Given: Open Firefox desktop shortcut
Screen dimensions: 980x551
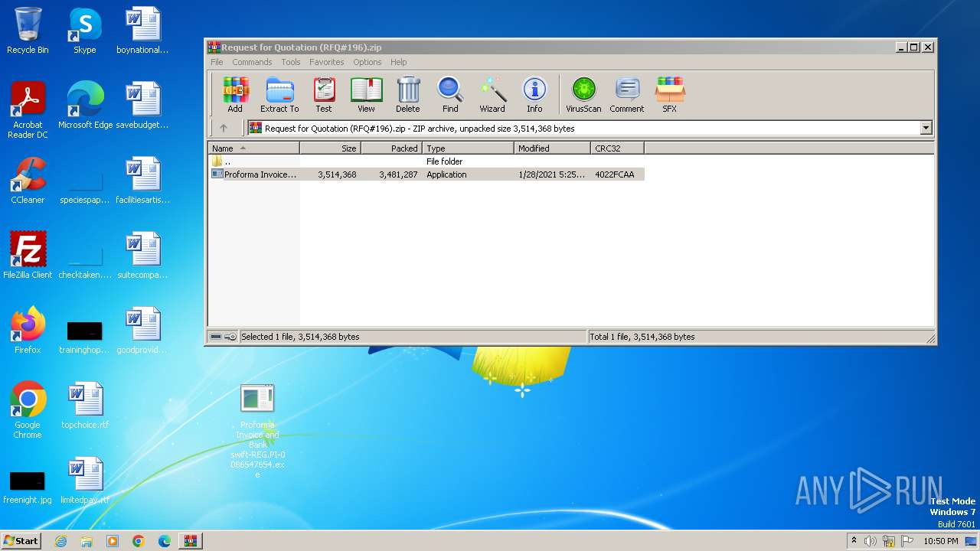Looking at the screenshot, I should [28, 331].
